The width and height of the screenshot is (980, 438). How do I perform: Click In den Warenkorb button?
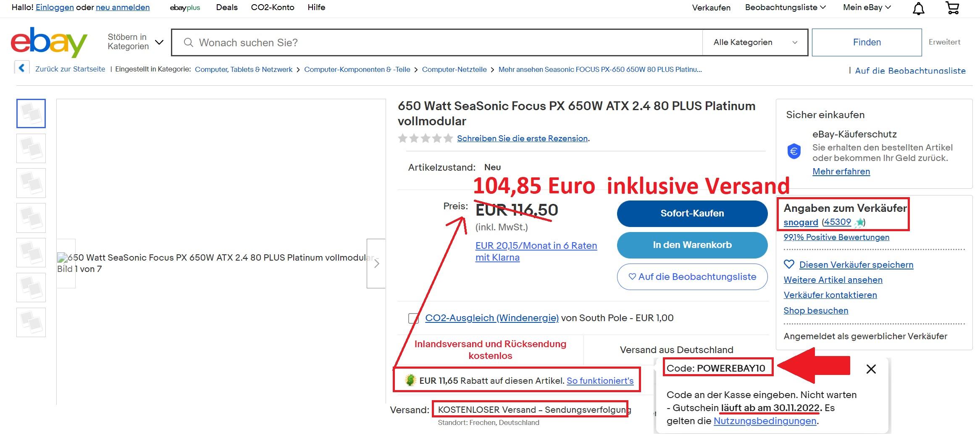(692, 245)
